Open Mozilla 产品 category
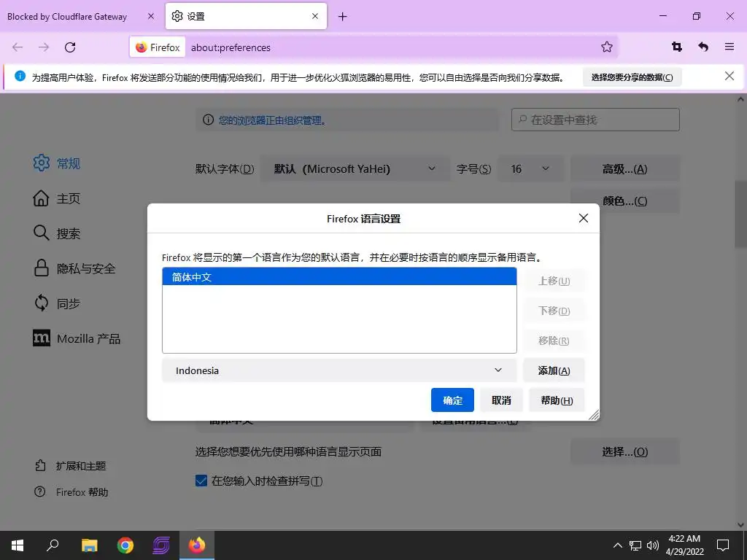The image size is (747, 560). (76, 338)
